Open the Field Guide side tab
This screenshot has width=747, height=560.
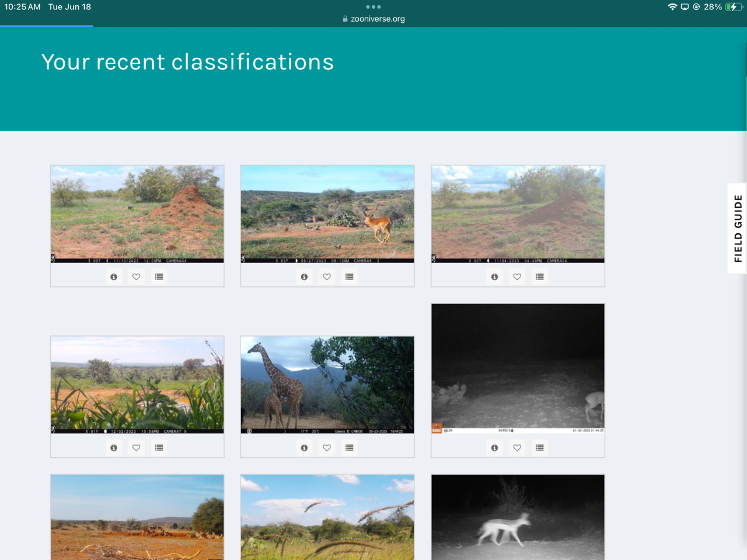pos(738,229)
